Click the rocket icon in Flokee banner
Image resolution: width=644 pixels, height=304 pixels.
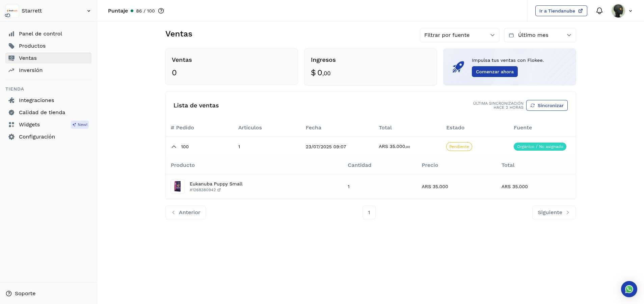[458, 67]
